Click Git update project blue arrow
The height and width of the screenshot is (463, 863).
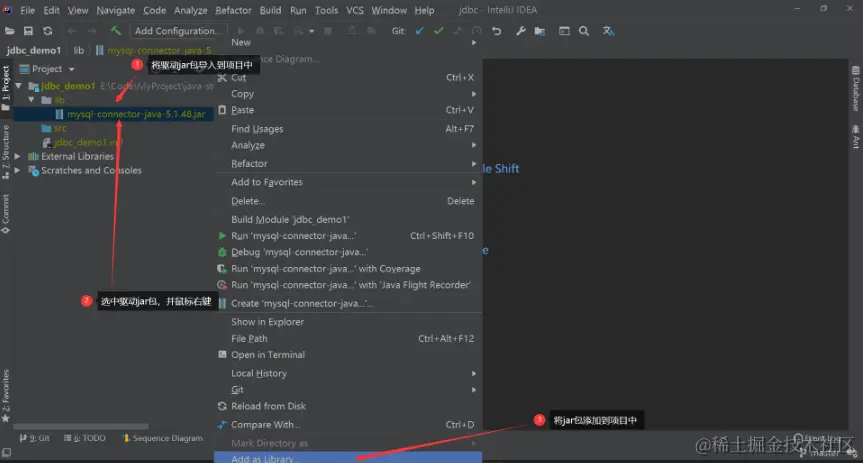(x=420, y=31)
